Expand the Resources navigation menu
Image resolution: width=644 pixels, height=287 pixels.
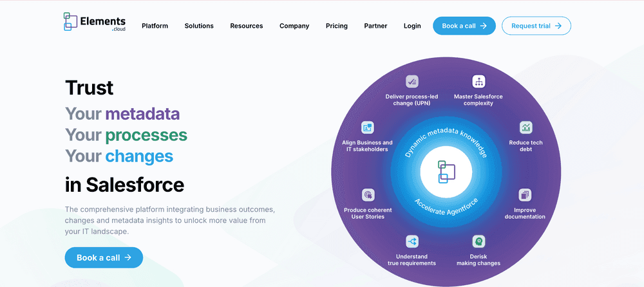pyautogui.click(x=247, y=26)
